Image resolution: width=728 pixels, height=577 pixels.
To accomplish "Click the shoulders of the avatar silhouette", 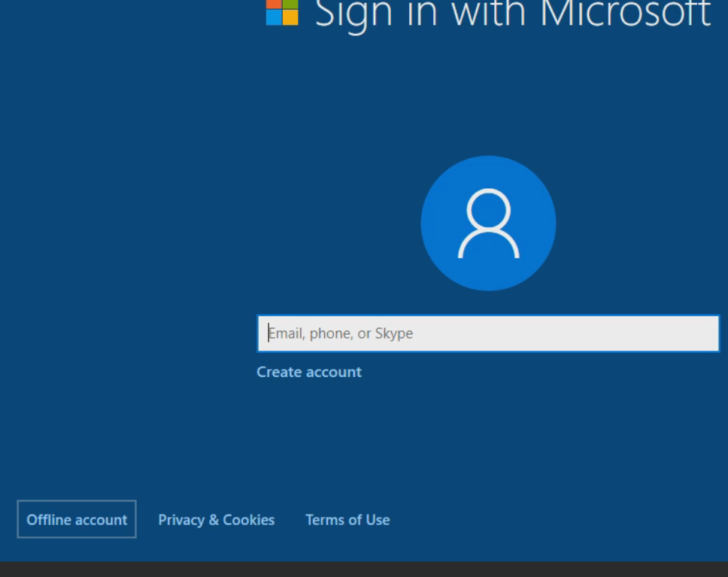I will pos(488,245).
